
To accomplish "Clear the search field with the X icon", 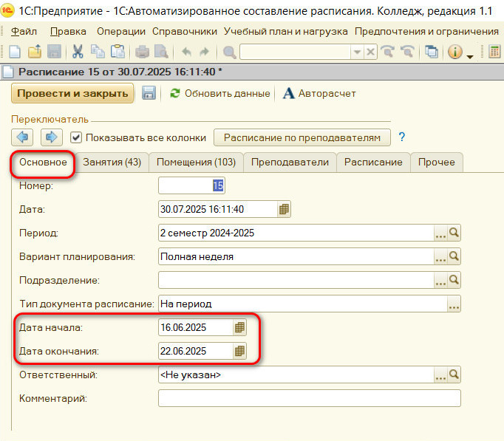I will pyautogui.click(x=370, y=52).
